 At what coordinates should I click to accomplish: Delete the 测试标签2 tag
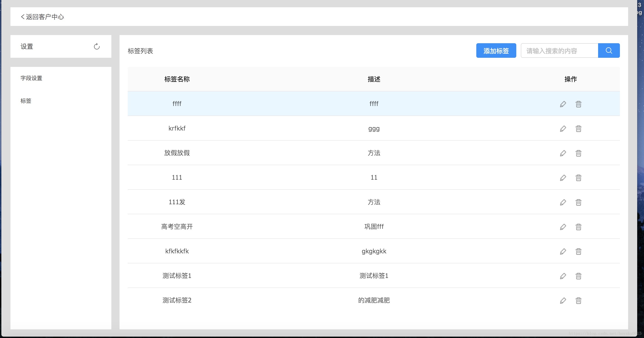pos(578,300)
